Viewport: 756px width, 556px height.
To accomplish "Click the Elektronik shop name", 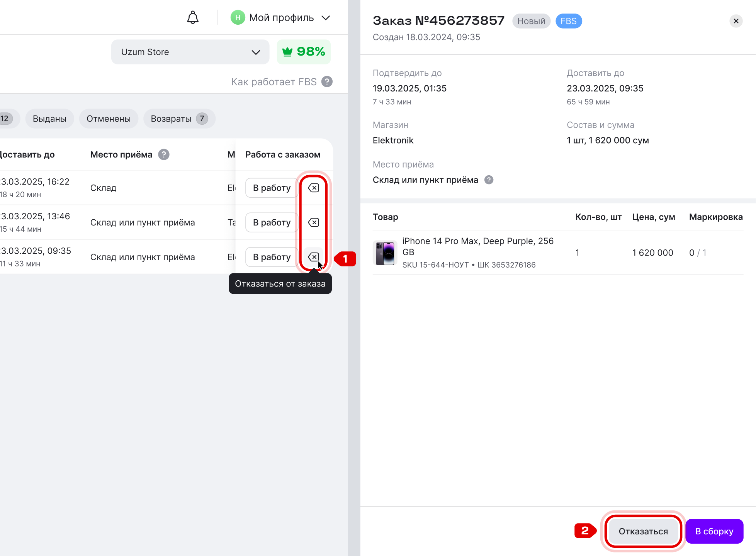I will coord(393,141).
